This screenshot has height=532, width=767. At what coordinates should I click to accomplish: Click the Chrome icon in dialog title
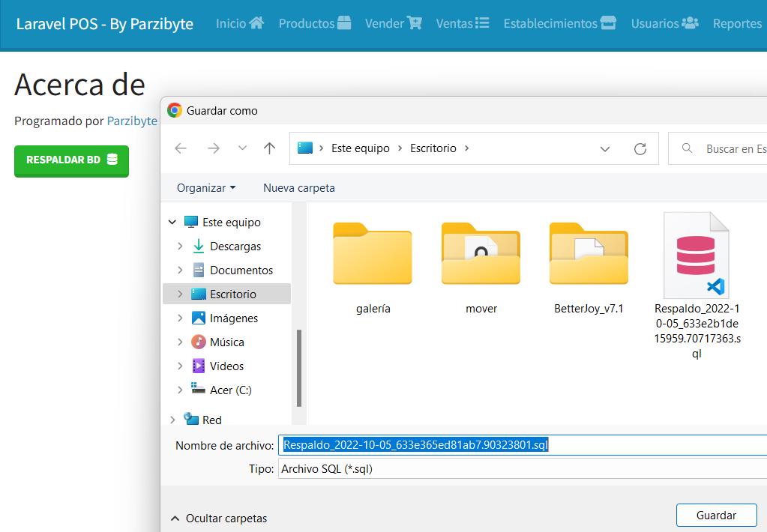(174, 110)
